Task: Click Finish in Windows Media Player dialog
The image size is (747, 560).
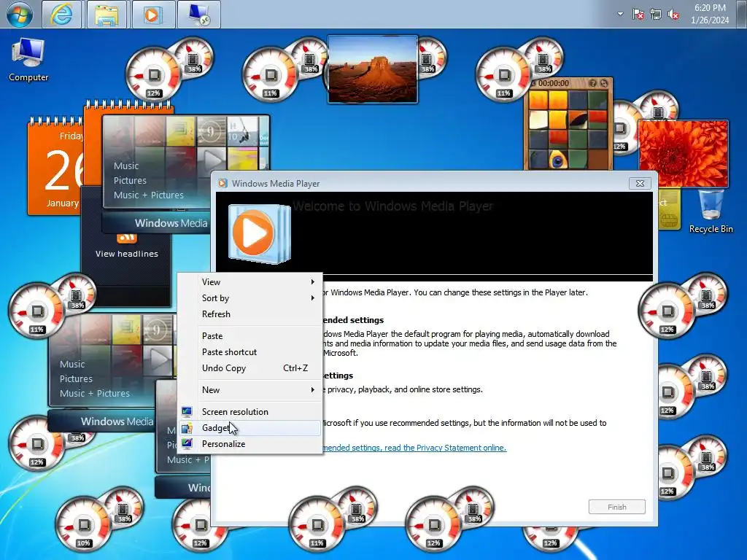Action: click(x=617, y=507)
